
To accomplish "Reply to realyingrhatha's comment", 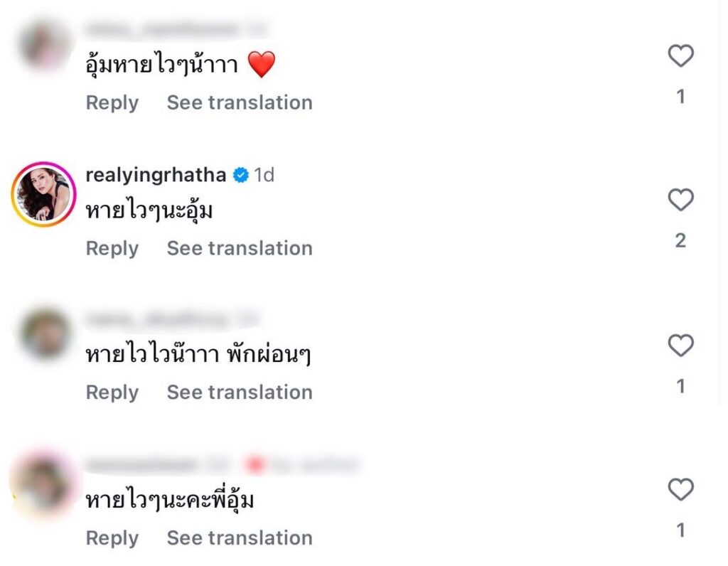I will pos(112,248).
